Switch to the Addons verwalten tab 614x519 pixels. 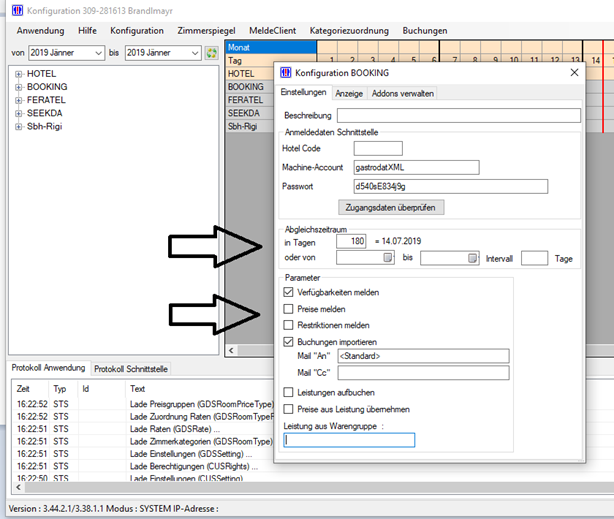[x=403, y=94]
